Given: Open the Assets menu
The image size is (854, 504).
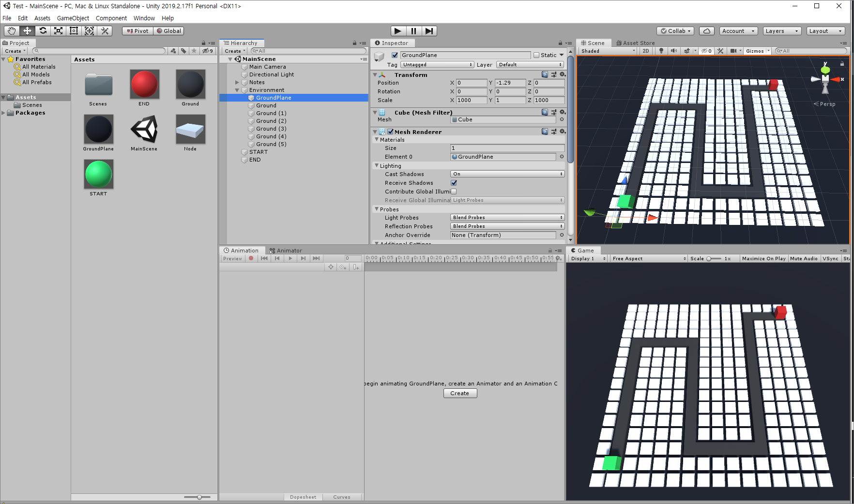Looking at the screenshot, I should pos(42,18).
